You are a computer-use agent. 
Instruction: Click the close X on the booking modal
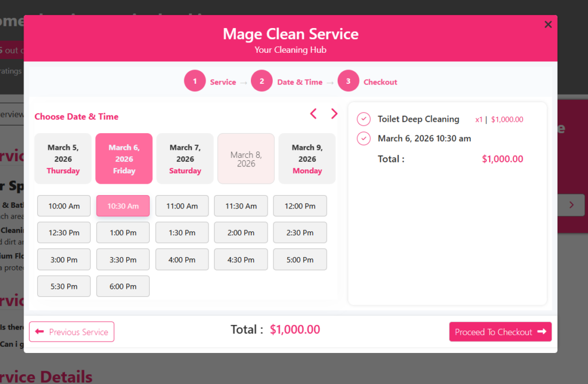coord(548,24)
